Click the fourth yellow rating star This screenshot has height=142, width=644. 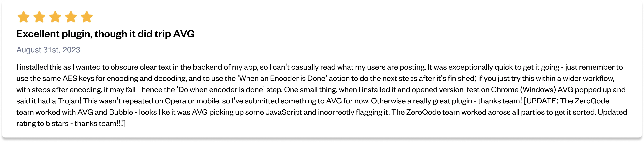click(x=71, y=17)
